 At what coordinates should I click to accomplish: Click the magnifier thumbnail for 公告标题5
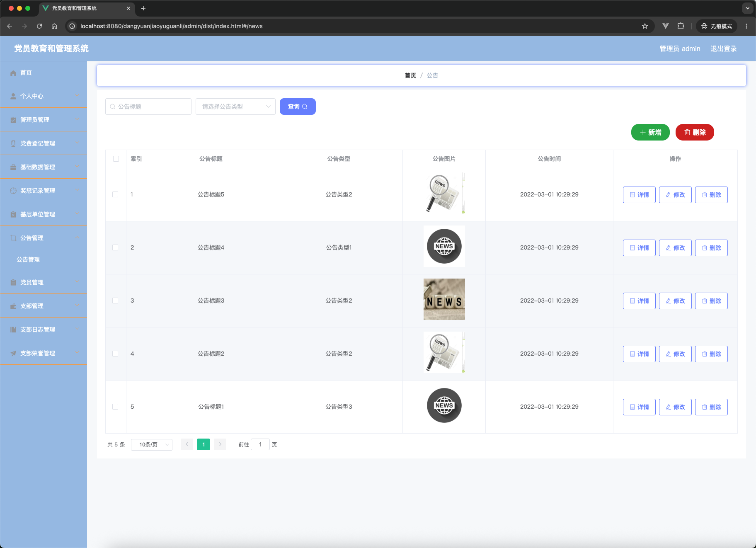coord(444,193)
